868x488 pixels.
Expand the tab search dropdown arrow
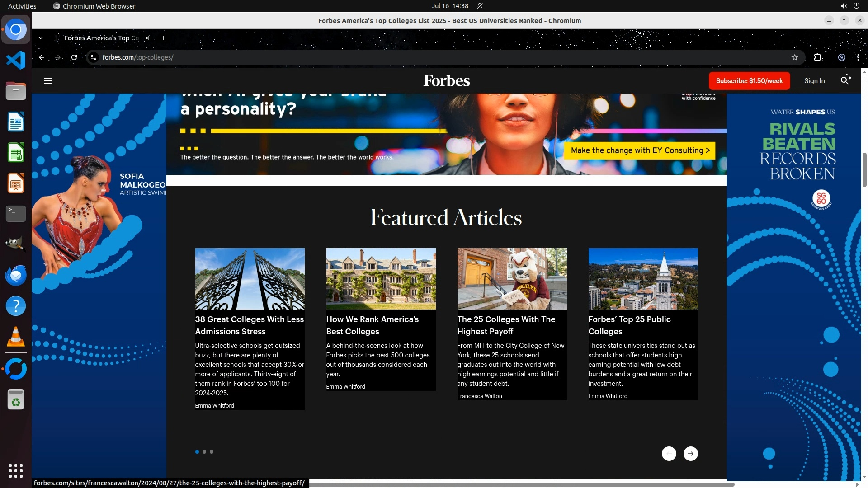point(41,38)
